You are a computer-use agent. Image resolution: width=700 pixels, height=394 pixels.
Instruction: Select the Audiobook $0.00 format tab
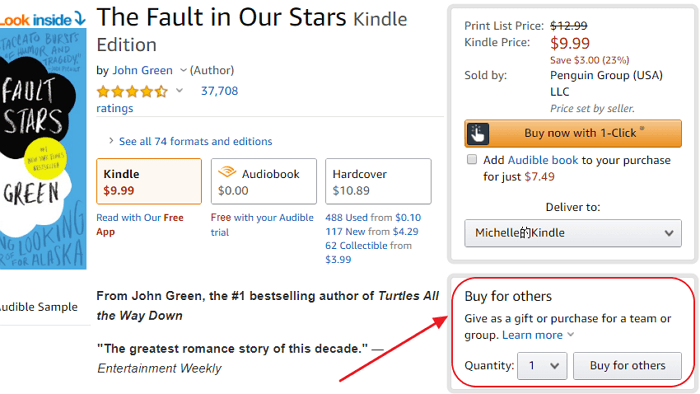[264, 182]
